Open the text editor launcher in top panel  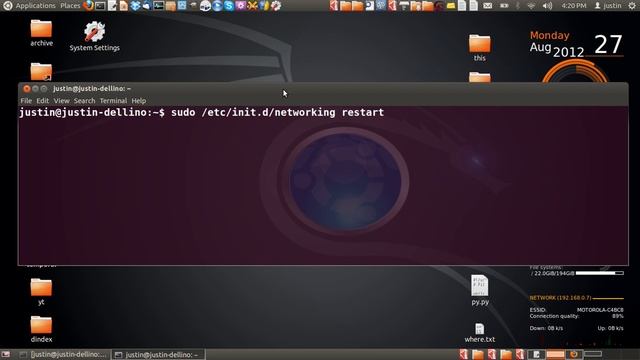[112, 6]
